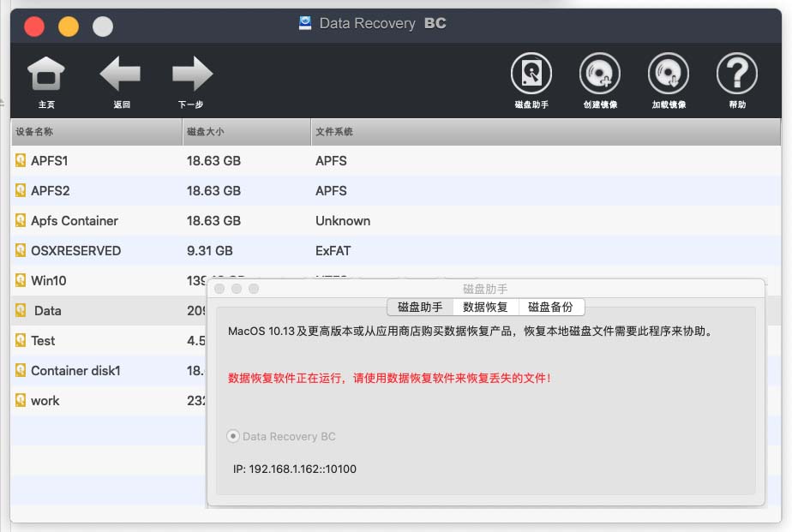Click the 18.63 GB size of Apfs Container
The image size is (792, 532).
(213, 220)
